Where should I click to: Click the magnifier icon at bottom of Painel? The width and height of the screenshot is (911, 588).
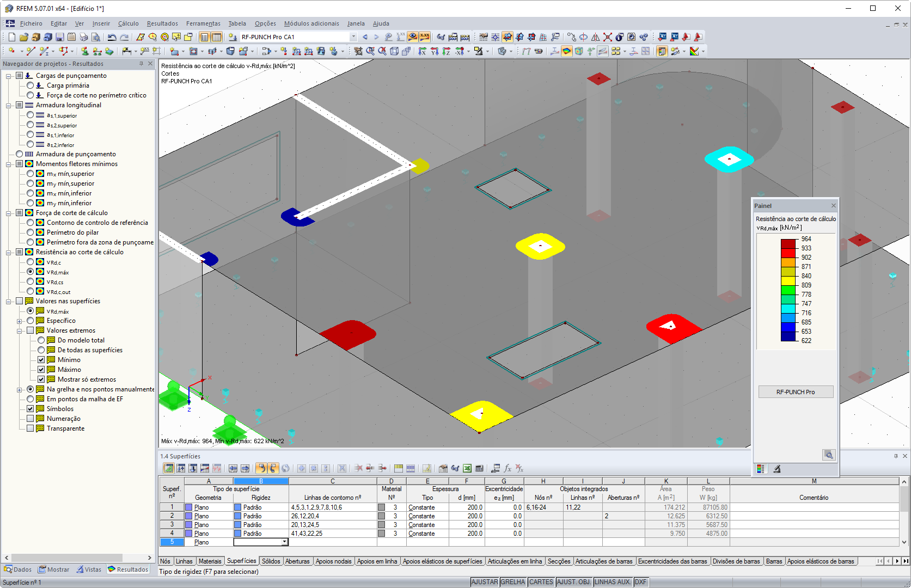pyautogui.click(x=828, y=455)
